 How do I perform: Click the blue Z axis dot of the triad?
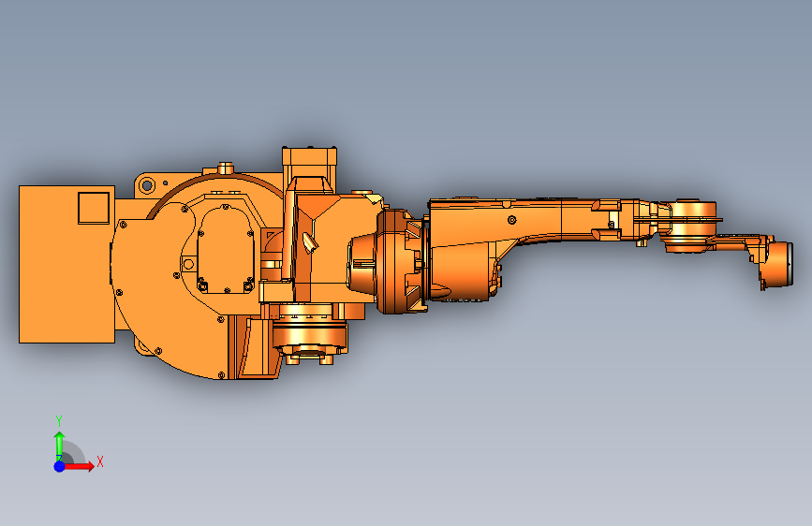click(60, 466)
